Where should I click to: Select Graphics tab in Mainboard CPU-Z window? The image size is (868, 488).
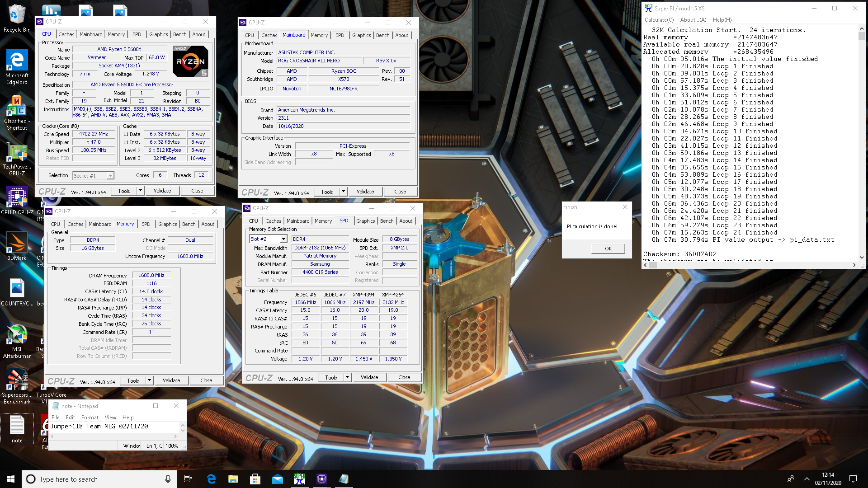(x=361, y=35)
